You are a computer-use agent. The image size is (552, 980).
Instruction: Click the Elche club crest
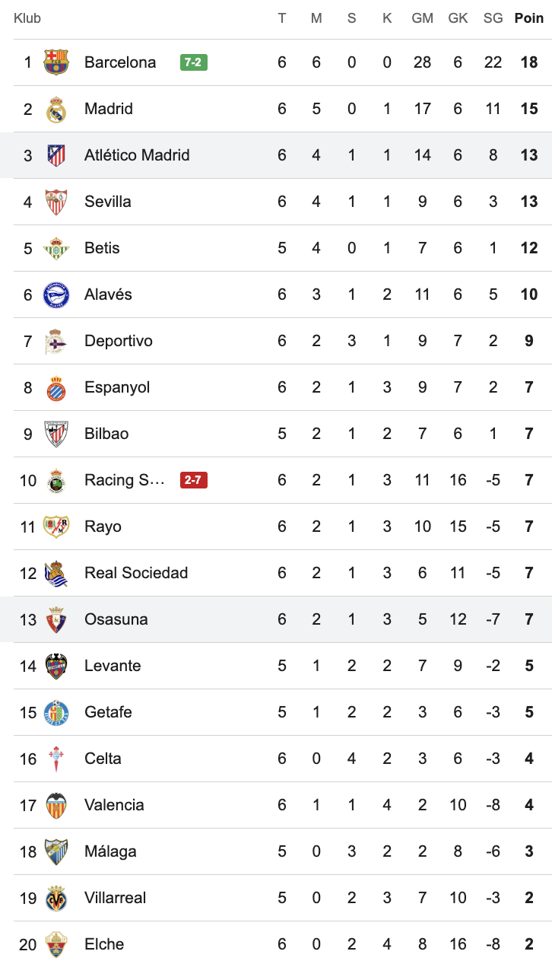tap(56, 944)
